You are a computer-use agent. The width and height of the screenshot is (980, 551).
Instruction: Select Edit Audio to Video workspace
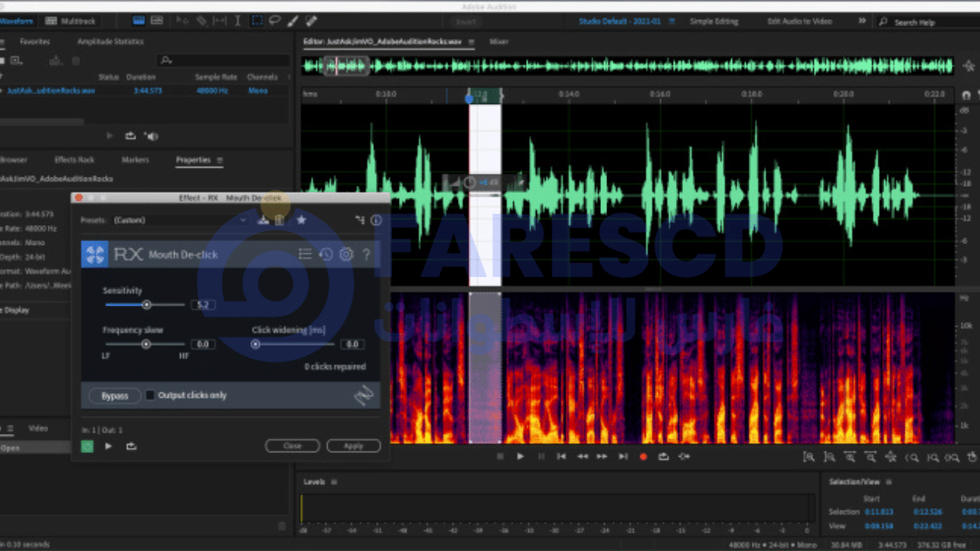[x=800, y=21]
